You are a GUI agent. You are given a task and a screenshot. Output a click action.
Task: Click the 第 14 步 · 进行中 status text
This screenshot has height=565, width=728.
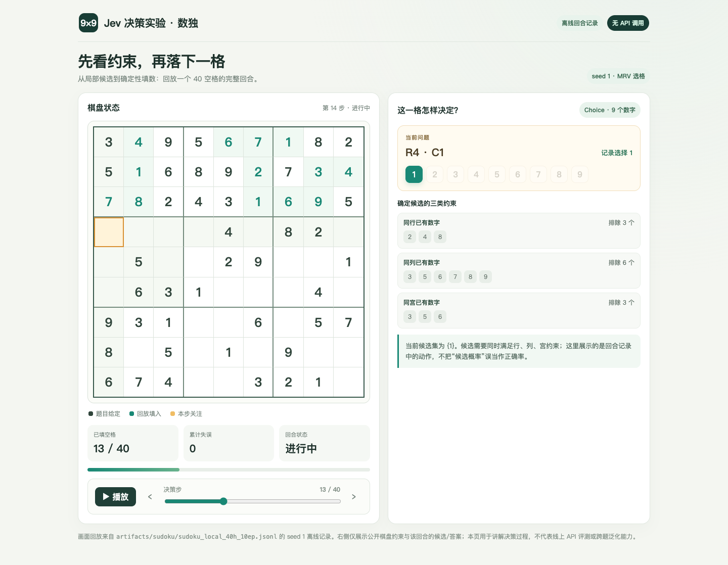[346, 108]
